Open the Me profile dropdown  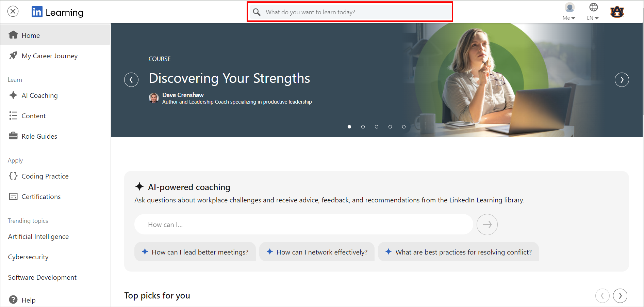click(569, 12)
